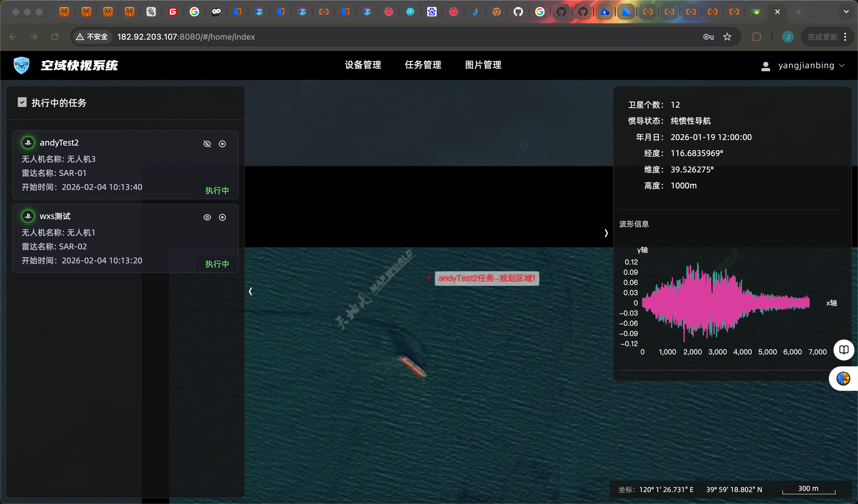Open the browser extensions puzzle icon
This screenshot has width=858, height=504.
click(x=756, y=37)
